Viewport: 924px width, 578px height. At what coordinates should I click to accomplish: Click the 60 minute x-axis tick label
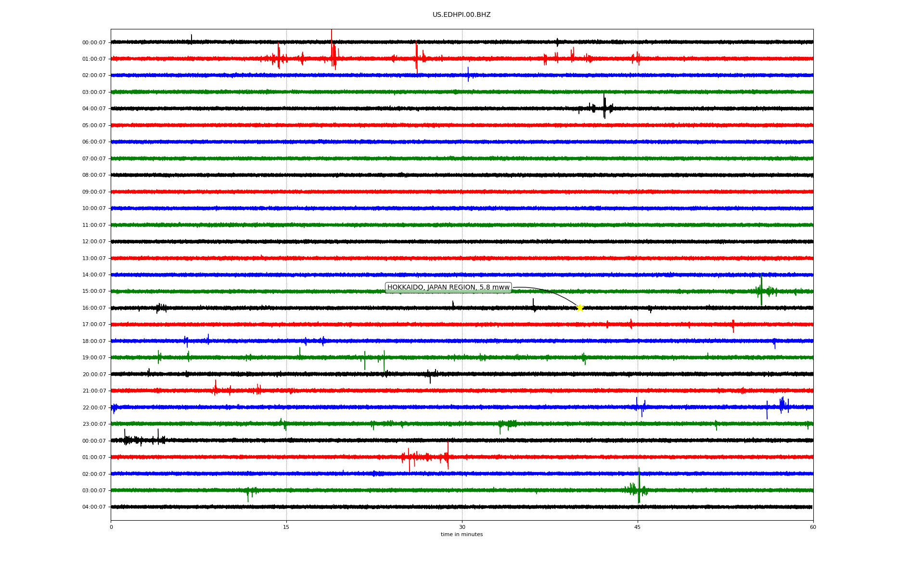[x=813, y=527]
